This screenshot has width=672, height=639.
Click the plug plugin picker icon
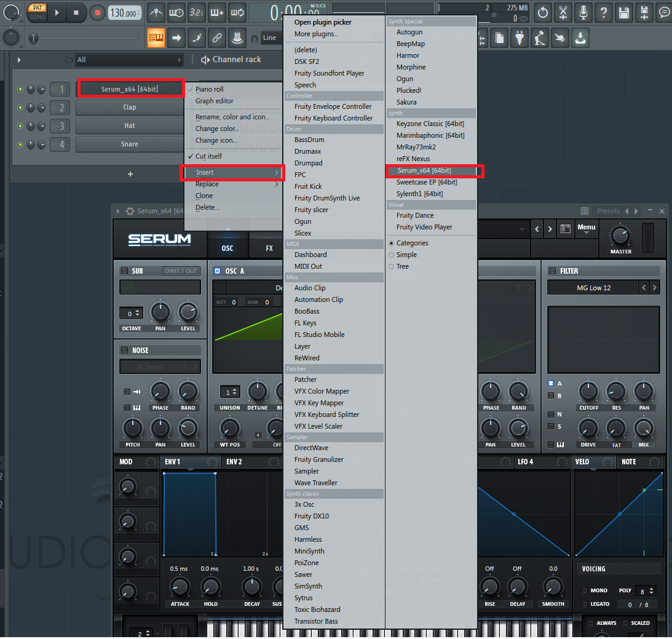point(520,38)
